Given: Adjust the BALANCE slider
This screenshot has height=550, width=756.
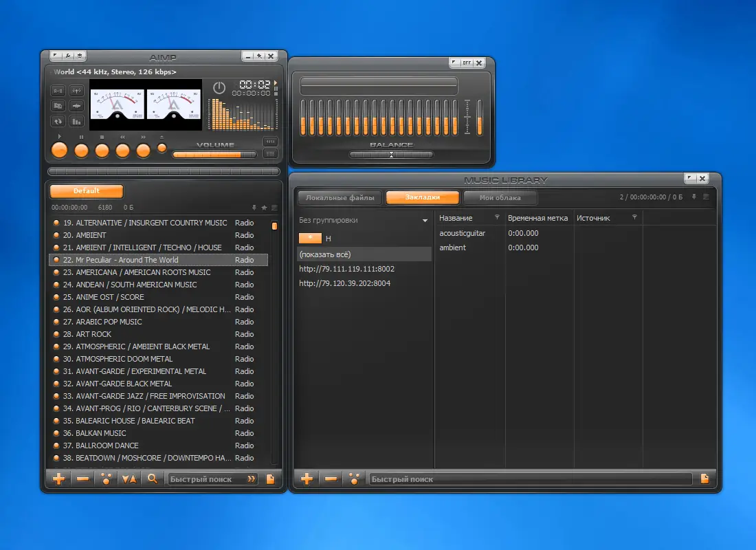Looking at the screenshot, I should pyautogui.click(x=391, y=155).
